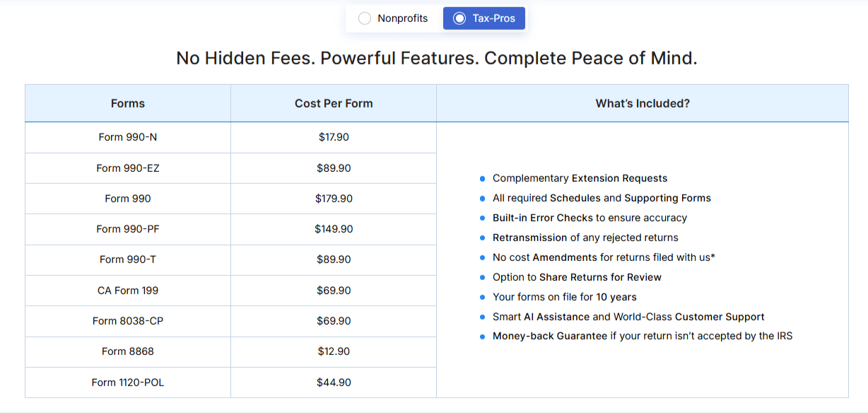Click the What's Included header
The height and width of the screenshot is (413, 868).
(x=642, y=103)
